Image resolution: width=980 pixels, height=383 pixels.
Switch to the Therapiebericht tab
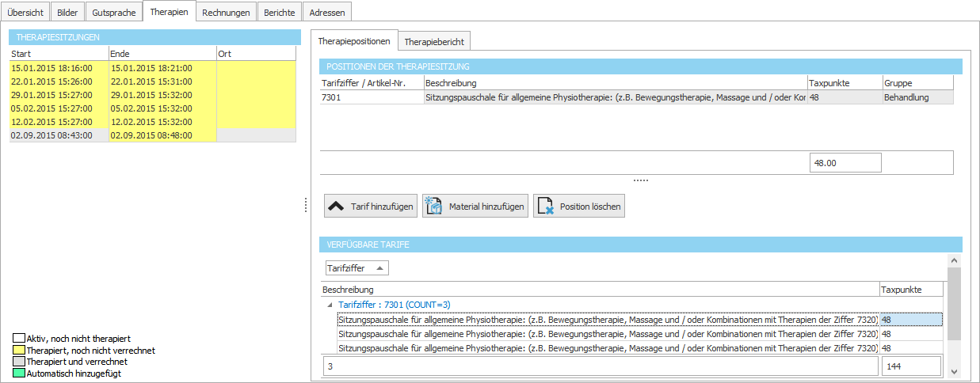pos(434,40)
